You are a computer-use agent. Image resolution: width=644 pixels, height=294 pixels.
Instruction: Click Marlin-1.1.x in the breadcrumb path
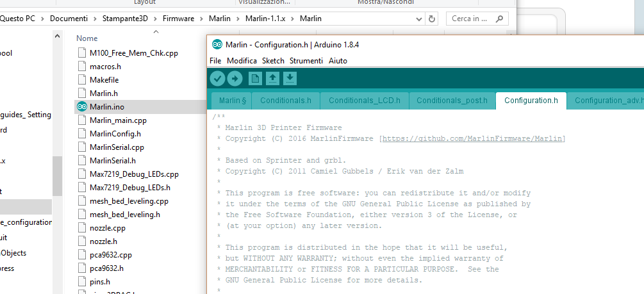point(265,19)
